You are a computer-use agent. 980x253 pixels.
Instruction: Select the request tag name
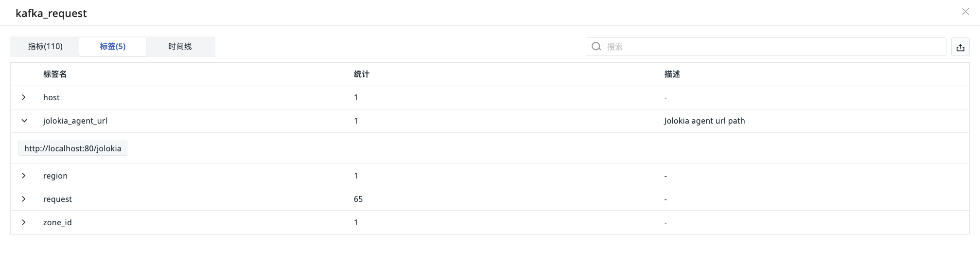point(57,199)
